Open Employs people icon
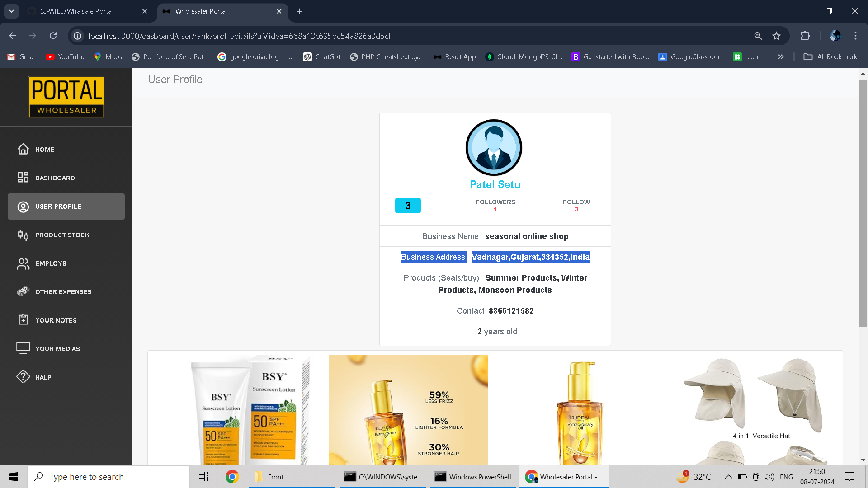Screen dimensions: 868x488 [x=23, y=263]
